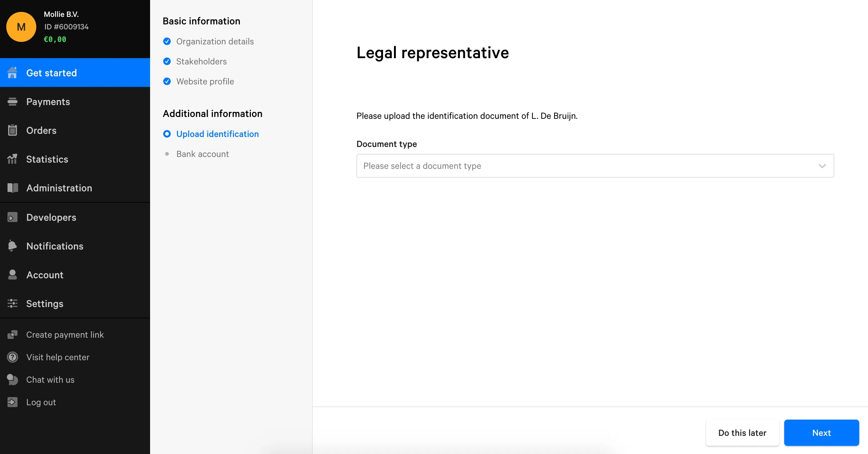Click the blue Next button

point(821,432)
